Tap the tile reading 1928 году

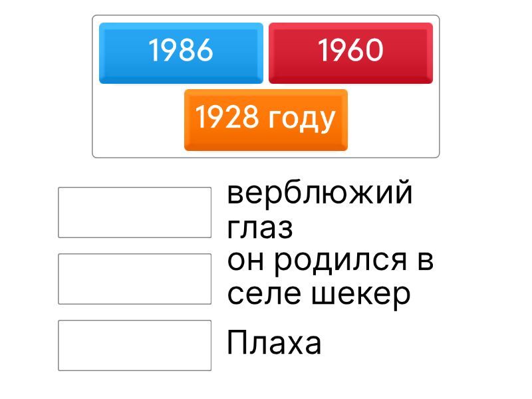coord(265,120)
